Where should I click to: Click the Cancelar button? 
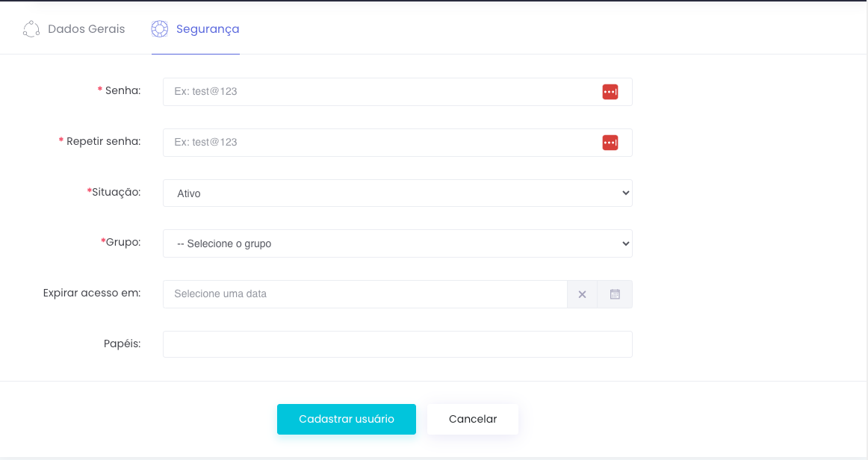coord(472,419)
